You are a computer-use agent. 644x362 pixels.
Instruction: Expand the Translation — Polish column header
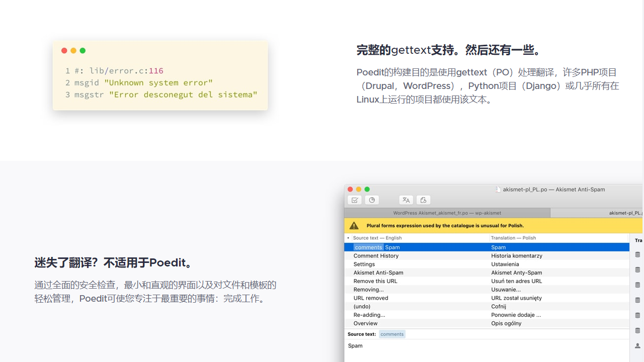[x=513, y=238]
